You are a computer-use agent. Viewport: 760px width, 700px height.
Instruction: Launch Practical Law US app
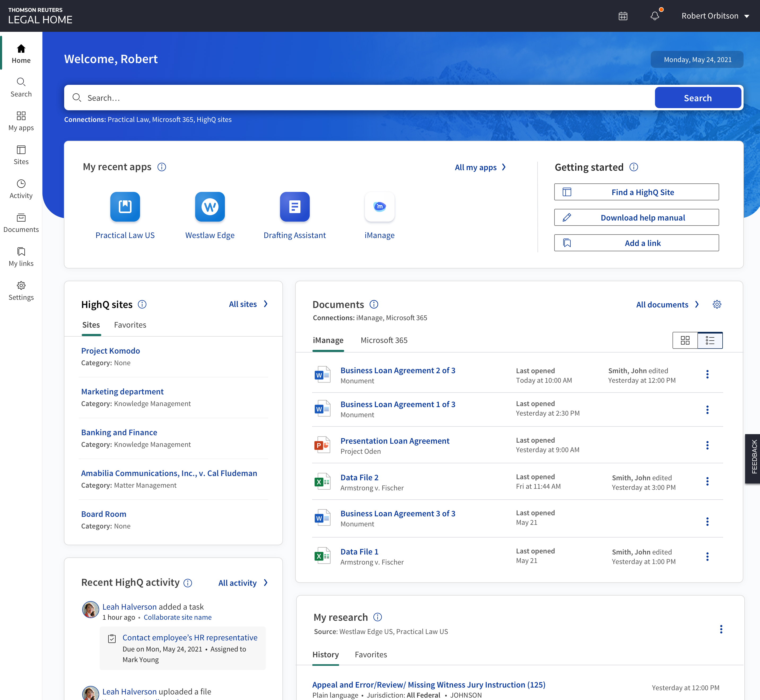pyautogui.click(x=125, y=216)
